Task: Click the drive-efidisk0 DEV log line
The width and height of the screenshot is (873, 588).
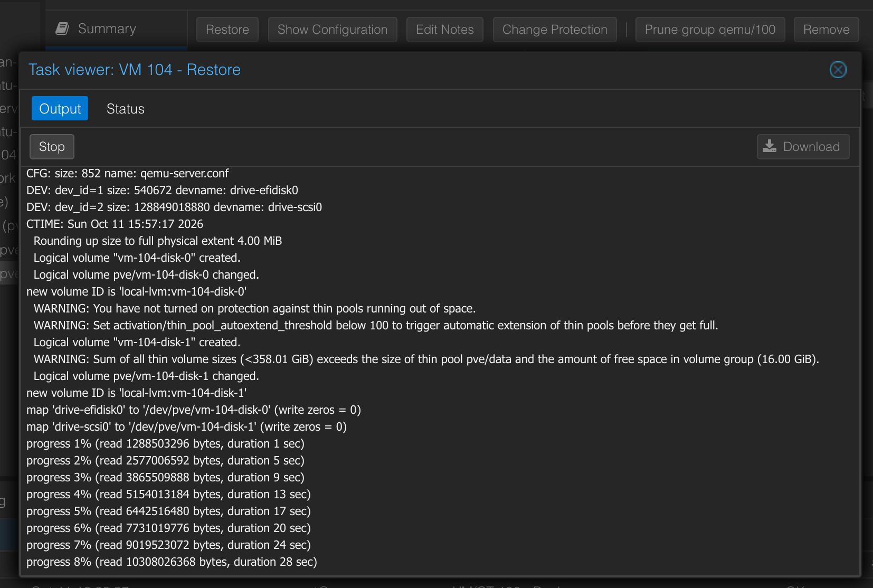Action: (162, 190)
